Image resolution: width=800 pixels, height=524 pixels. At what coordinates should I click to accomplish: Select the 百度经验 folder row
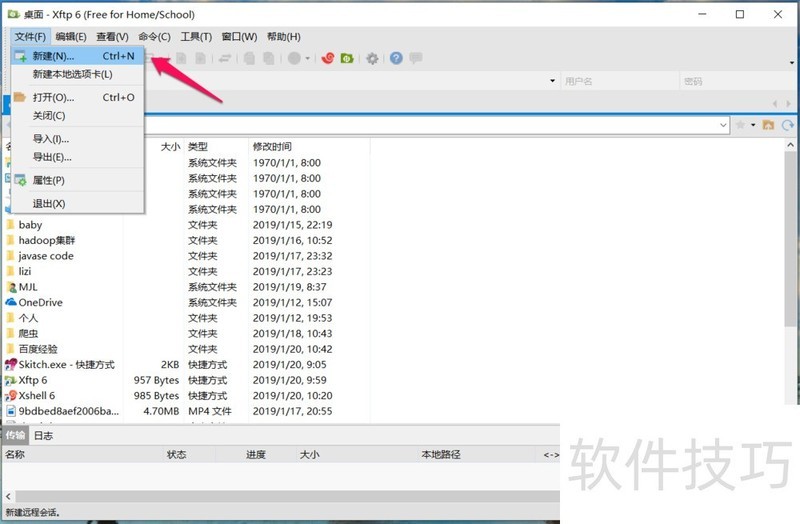pos(187,349)
